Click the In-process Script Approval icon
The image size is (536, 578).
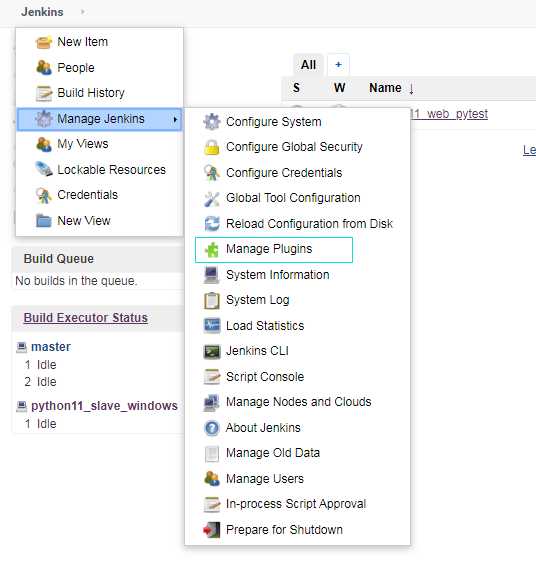click(212, 504)
